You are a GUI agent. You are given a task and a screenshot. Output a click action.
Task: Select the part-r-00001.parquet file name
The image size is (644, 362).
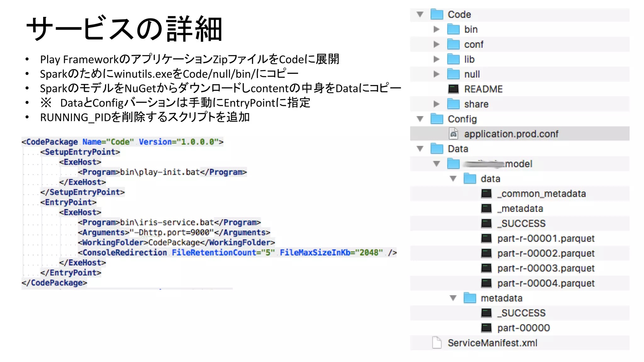click(546, 239)
